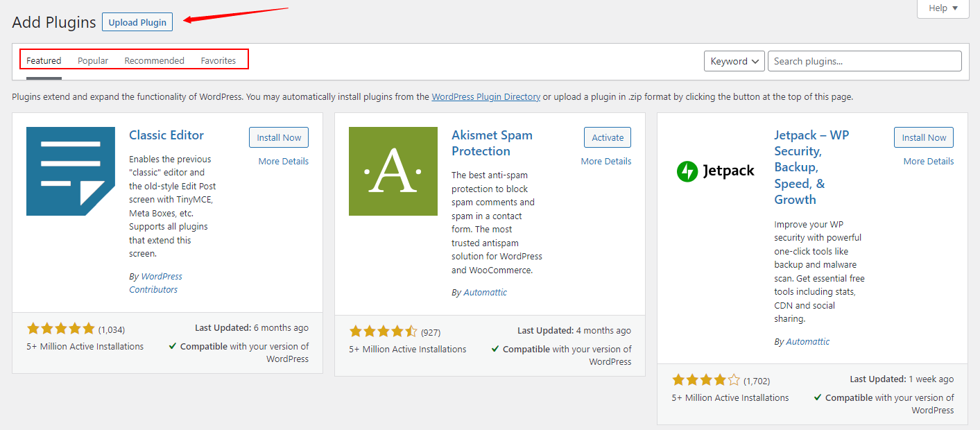Click Last Updated 6 months ago text
This screenshot has height=430, width=980.
[x=252, y=328]
